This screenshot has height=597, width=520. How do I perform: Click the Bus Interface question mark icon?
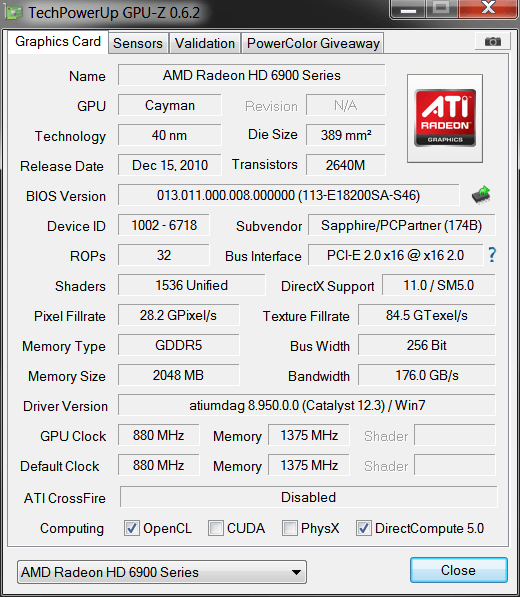click(x=492, y=255)
